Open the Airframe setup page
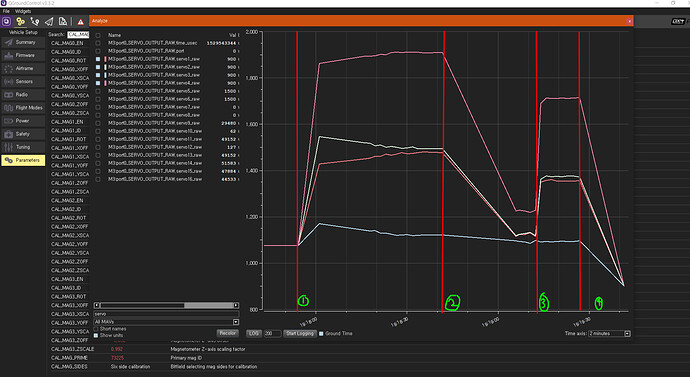Image resolution: width=690 pixels, height=377 pixels. coord(23,68)
